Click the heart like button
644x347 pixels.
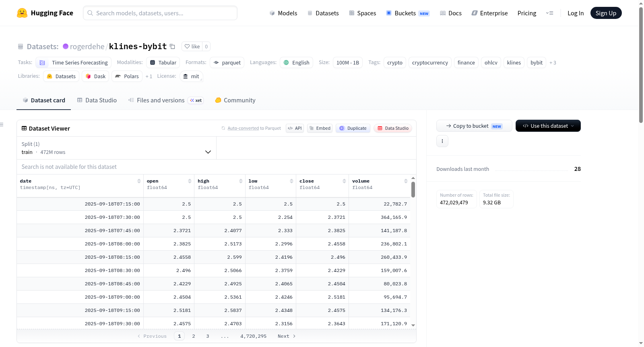pos(192,46)
